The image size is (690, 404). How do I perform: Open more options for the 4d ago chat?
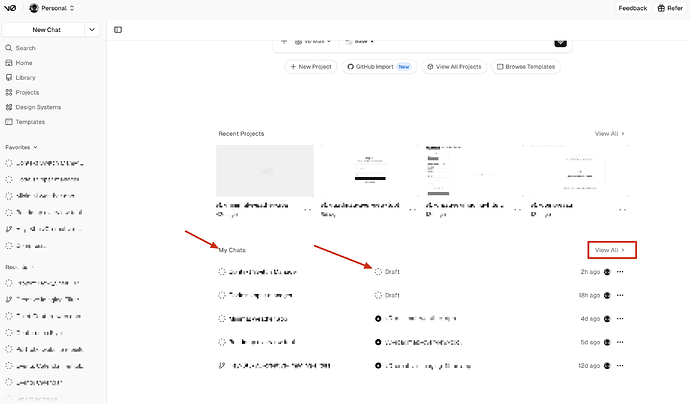click(x=620, y=319)
